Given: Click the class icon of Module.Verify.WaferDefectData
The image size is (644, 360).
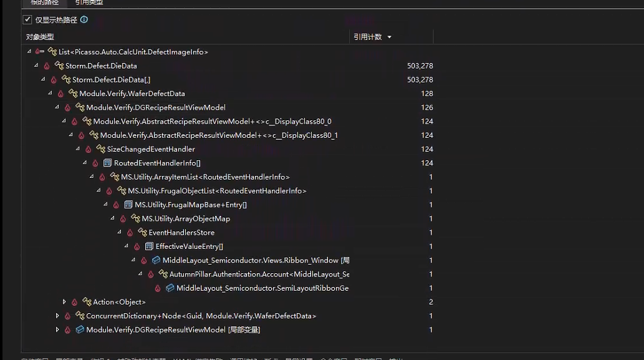Looking at the screenshot, I should click(73, 94).
